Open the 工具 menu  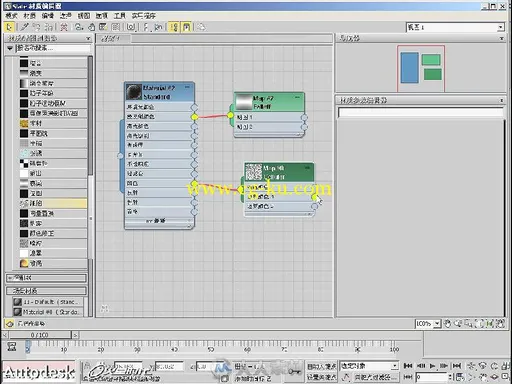119,15
